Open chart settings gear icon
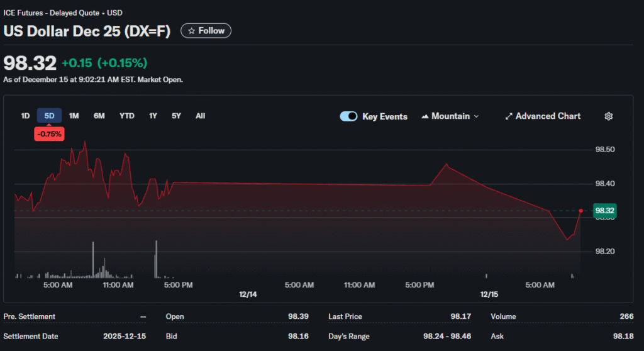The width and height of the screenshot is (644, 351). point(608,116)
